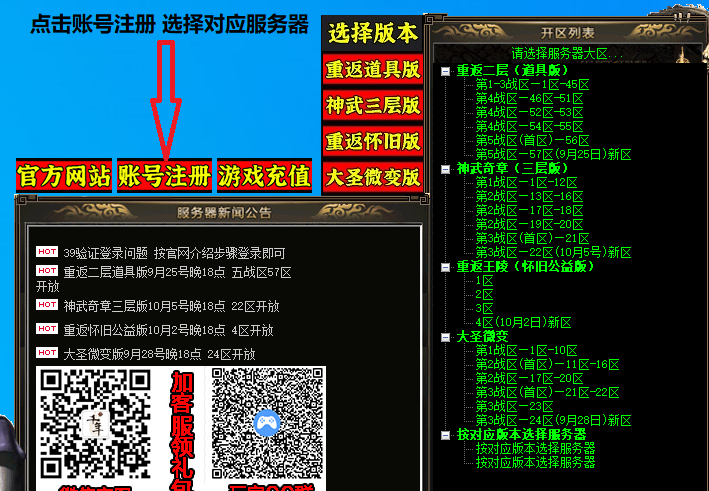The height and width of the screenshot is (491, 709).
Task: Open the 游戏充值 recharge button
Action: 265,176
